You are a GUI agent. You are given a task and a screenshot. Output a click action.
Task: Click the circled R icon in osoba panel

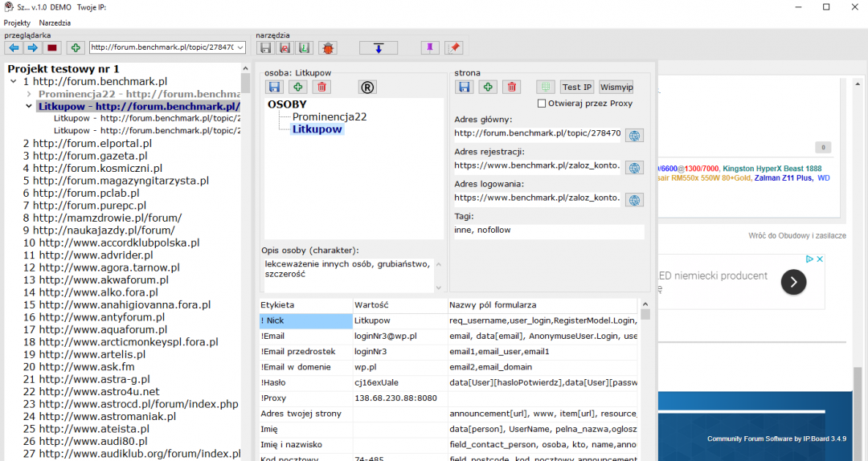367,87
